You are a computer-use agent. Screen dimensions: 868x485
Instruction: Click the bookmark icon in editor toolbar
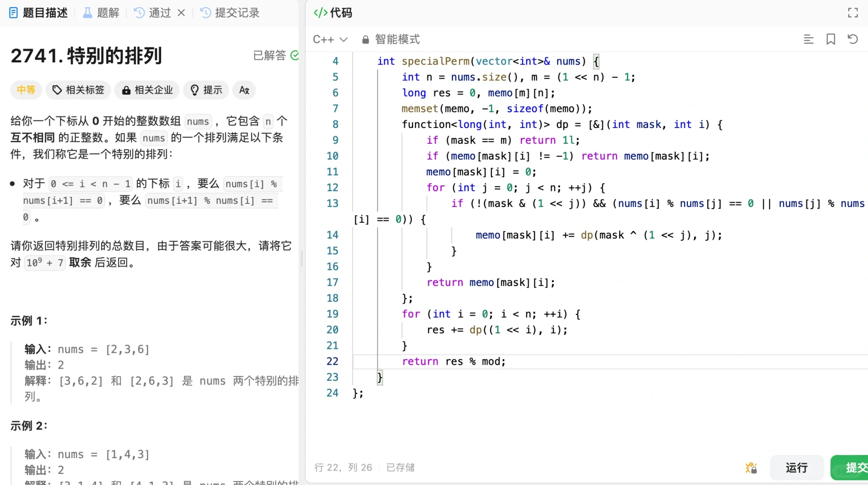point(831,40)
